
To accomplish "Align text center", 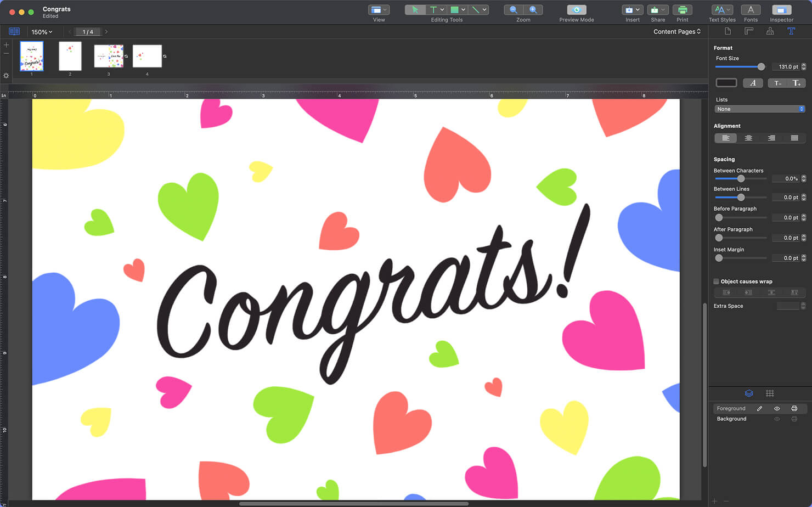I will (x=748, y=138).
